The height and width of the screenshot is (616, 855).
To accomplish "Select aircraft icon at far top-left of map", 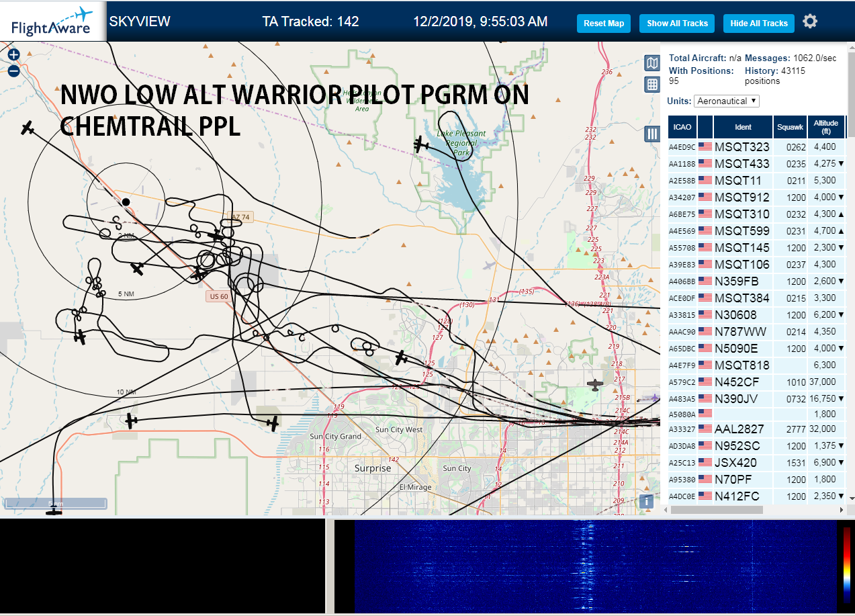I will (x=27, y=128).
